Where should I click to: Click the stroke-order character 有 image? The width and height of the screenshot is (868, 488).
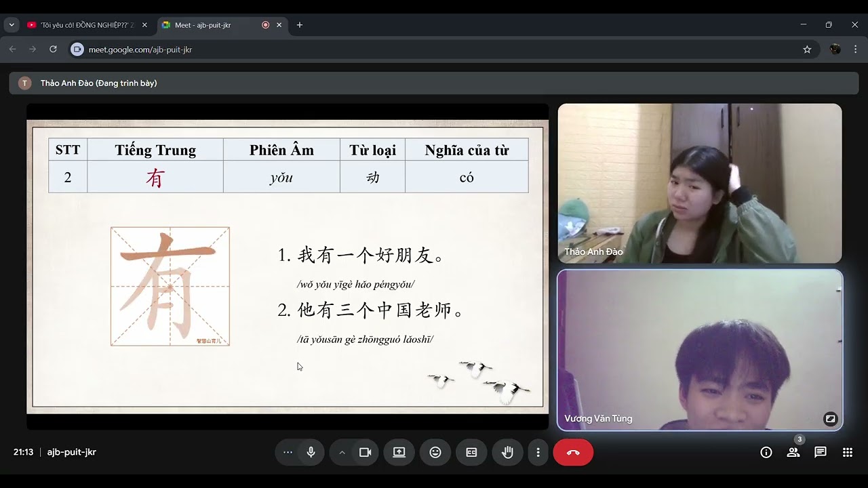tap(170, 287)
